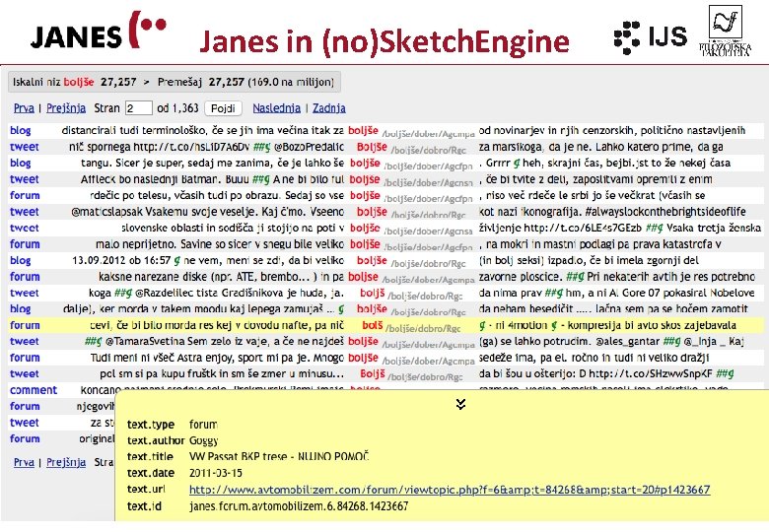Open tweet source of 'Affleck bo naslednji Batman' row
This screenshot has height=532, width=769.
click(x=25, y=179)
